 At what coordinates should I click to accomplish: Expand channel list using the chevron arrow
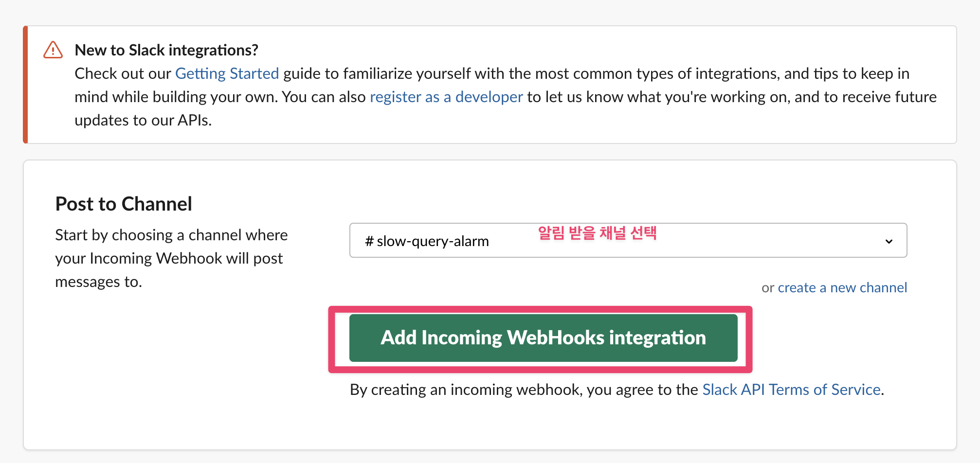889,241
